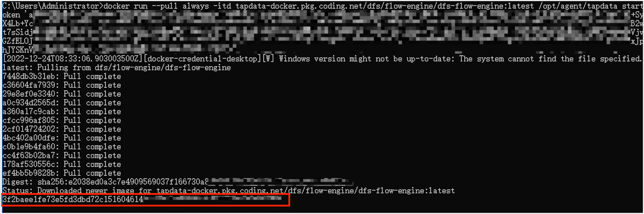Click the 'latest: Pulling from dfs/flow-engine' line
Screen dimensions: 644x214
(x=117, y=68)
